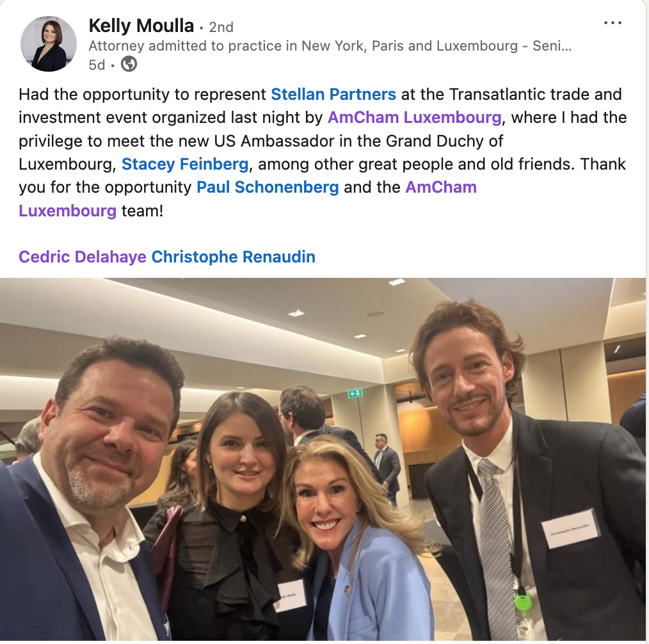Click Kelly Moulla's round profile photo
Image resolution: width=649 pixels, height=644 pixels.
[x=49, y=44]
